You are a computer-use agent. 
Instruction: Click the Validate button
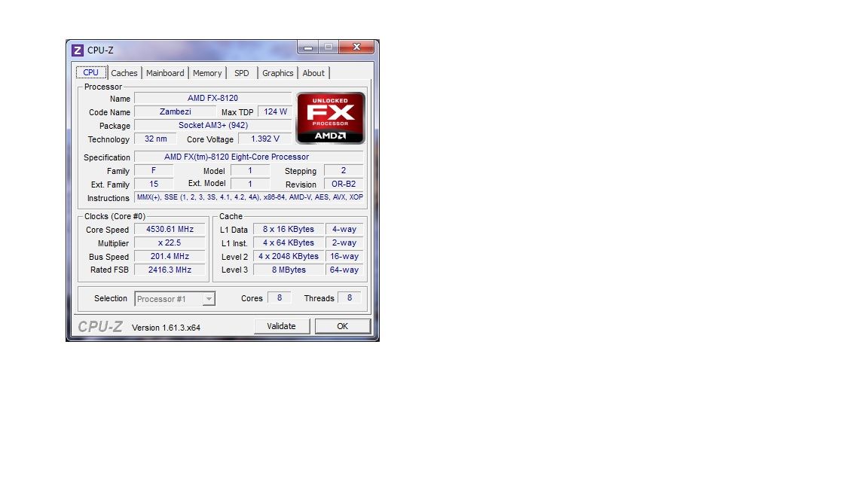[281, 326]
